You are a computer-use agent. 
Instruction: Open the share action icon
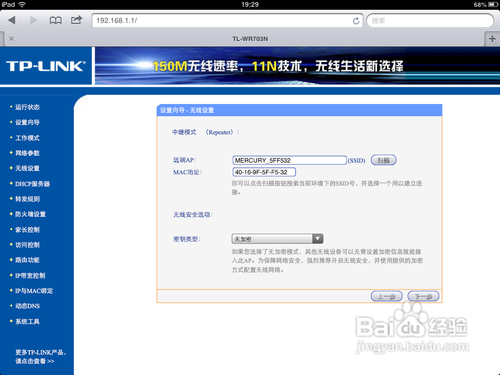pos(76,20)
